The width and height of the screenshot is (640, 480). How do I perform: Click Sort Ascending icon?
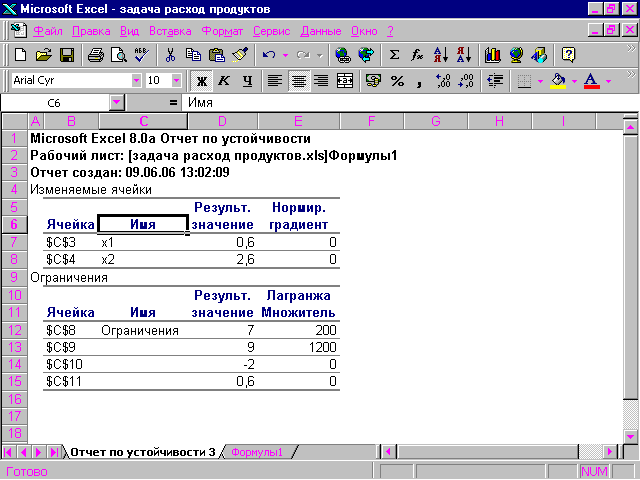(441, 55)
